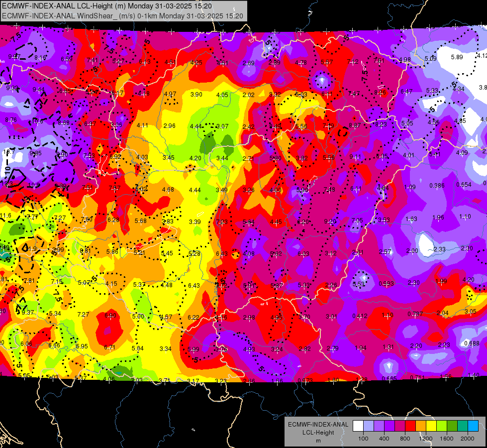The image size is (487, 448).
Task: Click the WindShear 0-1km title line
Action: [x=123, y=16]
